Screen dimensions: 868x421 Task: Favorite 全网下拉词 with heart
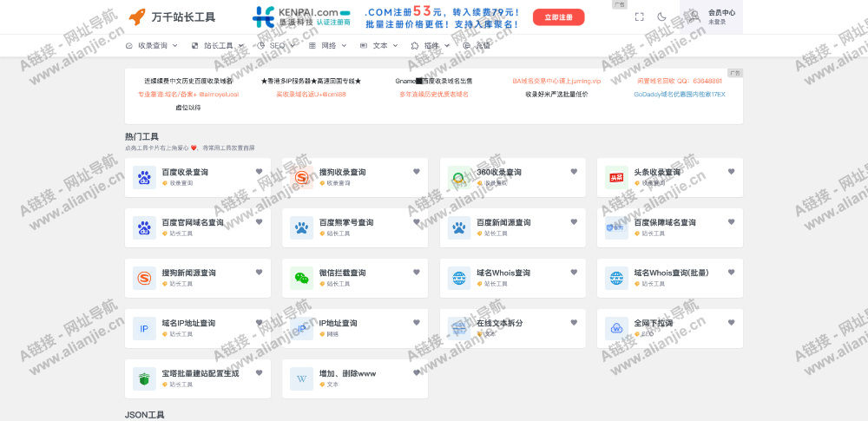point(731,323)
